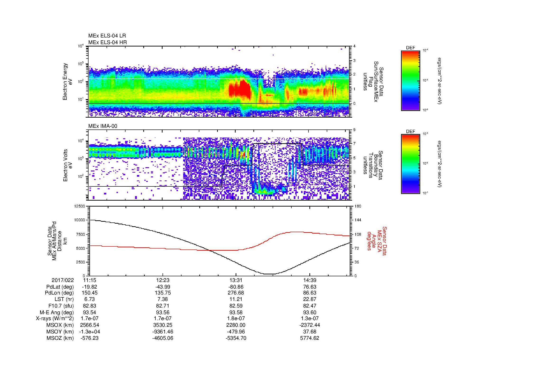Click the 'Electron Volts eV' axis label

[67, 165]
